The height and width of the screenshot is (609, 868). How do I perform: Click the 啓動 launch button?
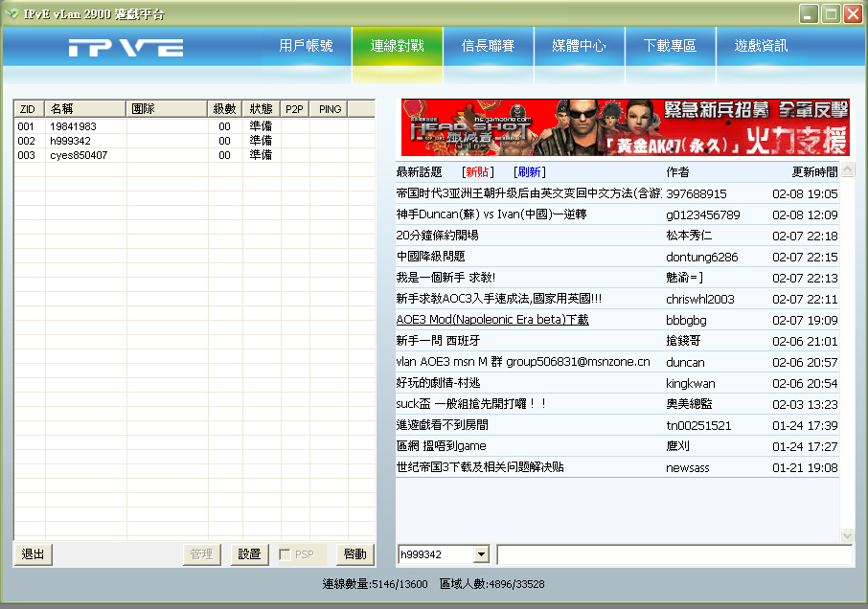pos(354,554)
